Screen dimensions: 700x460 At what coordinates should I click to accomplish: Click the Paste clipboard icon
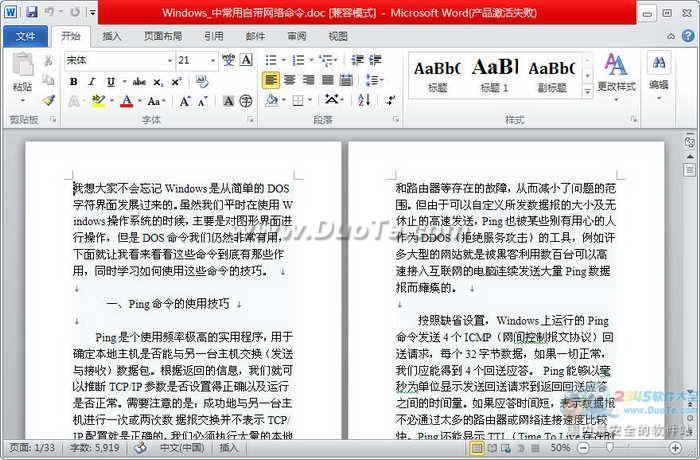[x=23, y=64]
